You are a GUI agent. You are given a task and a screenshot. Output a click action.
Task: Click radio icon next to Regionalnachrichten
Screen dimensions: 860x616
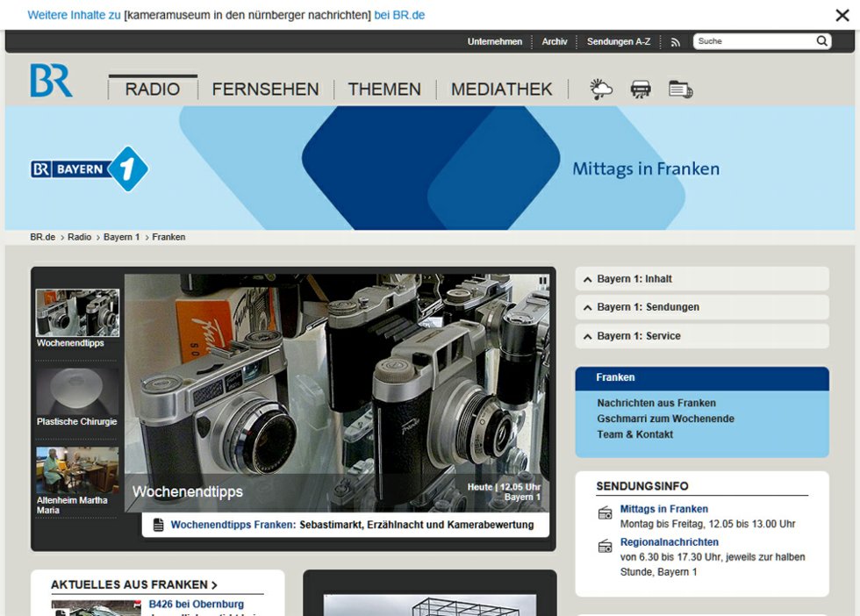(605, 547)
